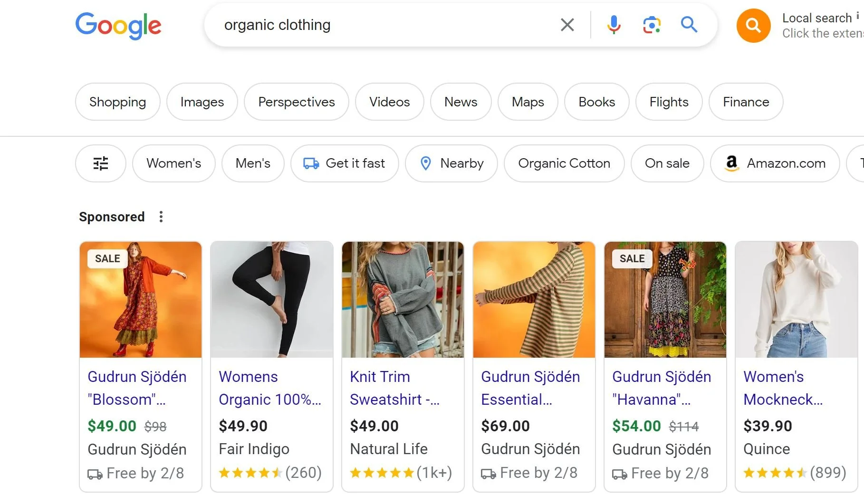Click the $39.90 price
This screenshot has width=864, height=504.
pos(768,426)
